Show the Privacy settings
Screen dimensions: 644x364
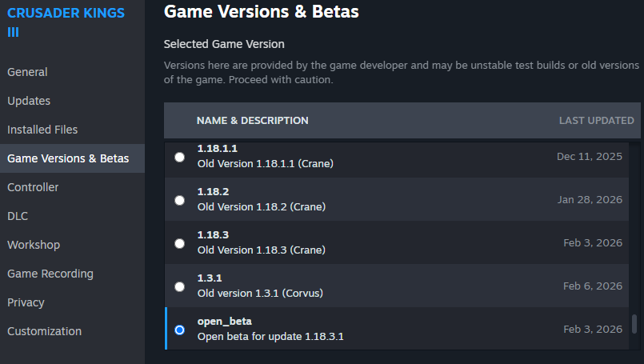click(26, 302)
